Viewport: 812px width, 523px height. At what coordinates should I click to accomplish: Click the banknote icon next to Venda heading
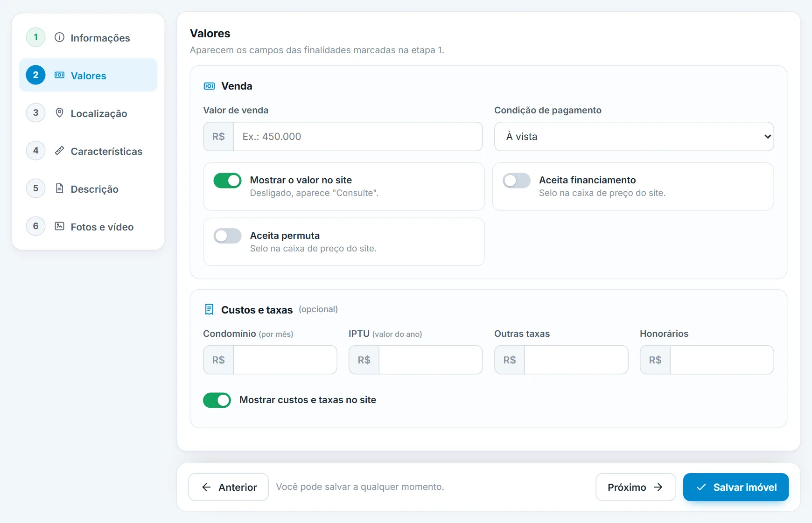click(209, 86)
